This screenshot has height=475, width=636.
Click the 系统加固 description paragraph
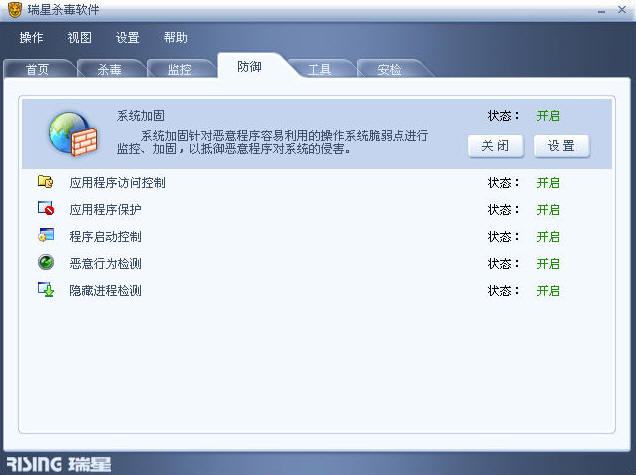point(273,142)
